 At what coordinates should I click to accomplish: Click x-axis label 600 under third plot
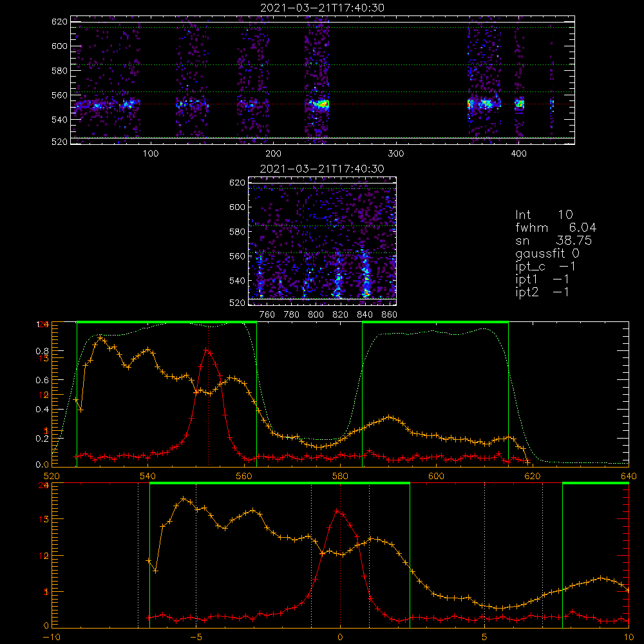[x=436, y=476]
